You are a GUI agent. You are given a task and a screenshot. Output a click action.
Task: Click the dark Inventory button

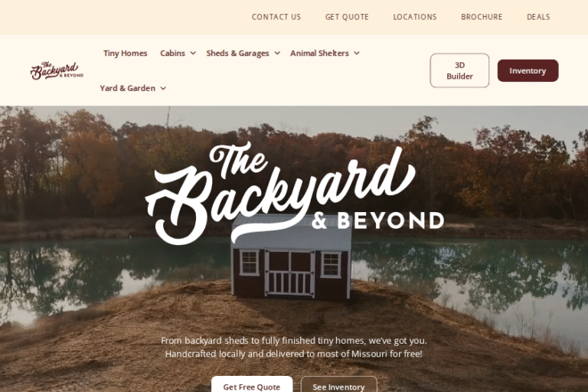click(x=528, y=70)
